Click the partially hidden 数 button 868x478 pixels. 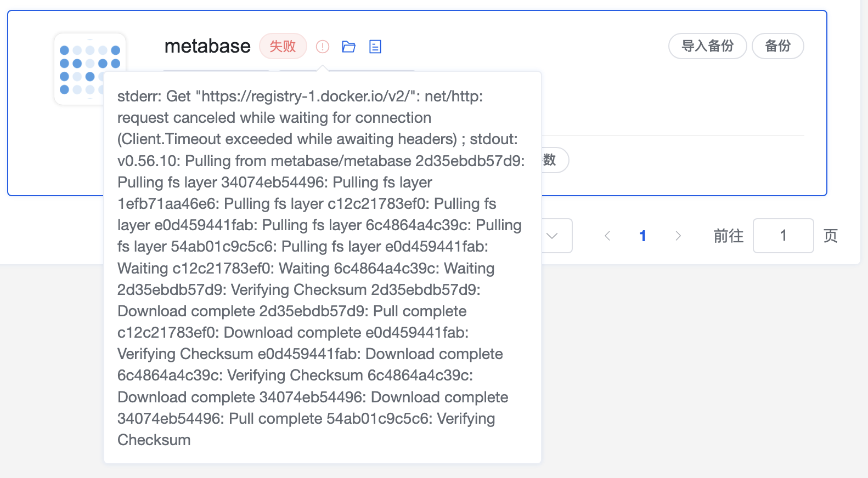pyautogui.click(x=553, y=160)
